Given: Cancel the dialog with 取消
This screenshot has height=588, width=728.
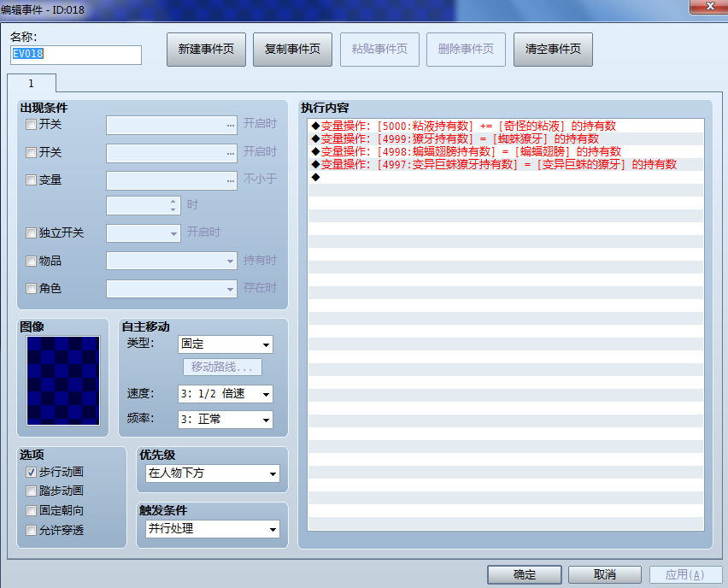Looking at the screenshot, I should 605,574.
